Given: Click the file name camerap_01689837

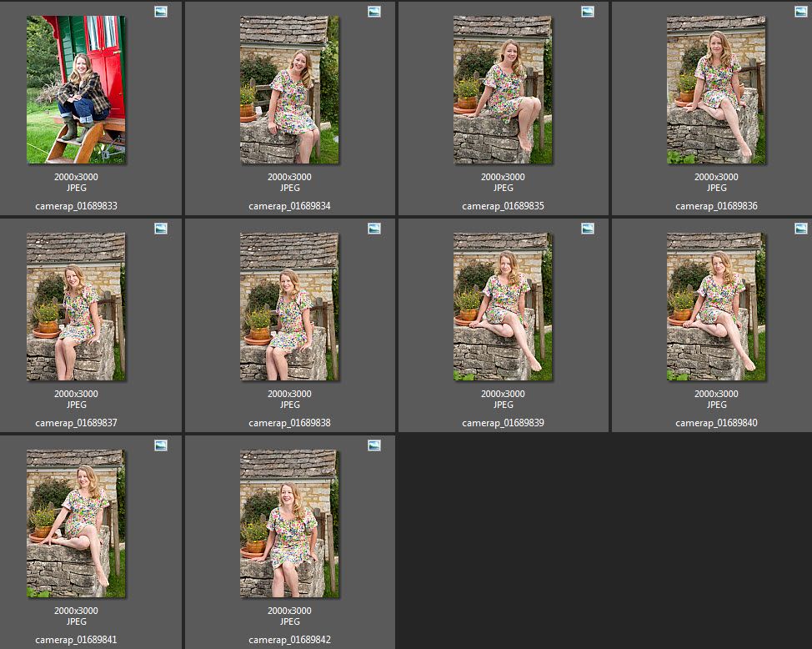Looking at the screenshot, I should click(x=76, y=422).
